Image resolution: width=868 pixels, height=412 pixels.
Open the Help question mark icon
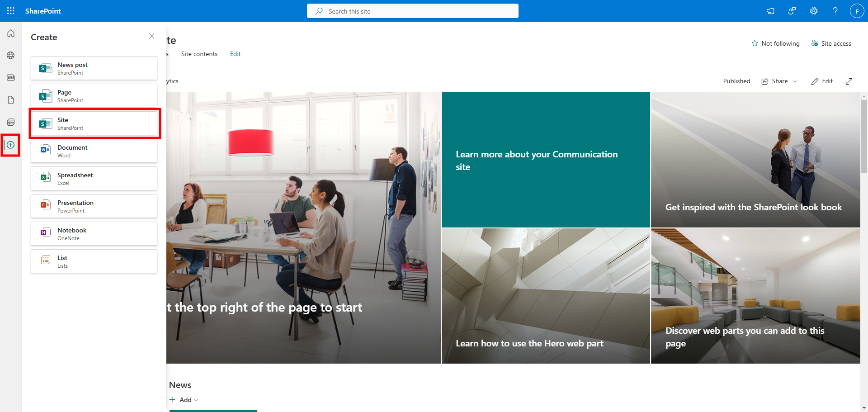tap(835, 11)
